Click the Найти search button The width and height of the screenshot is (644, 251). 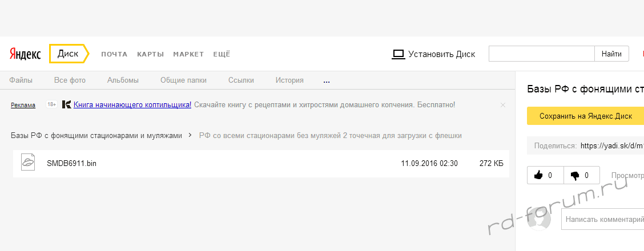611,54
